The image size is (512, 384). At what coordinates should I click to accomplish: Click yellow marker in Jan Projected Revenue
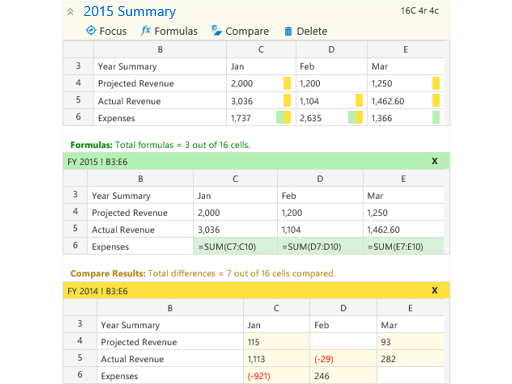(287, 83)
